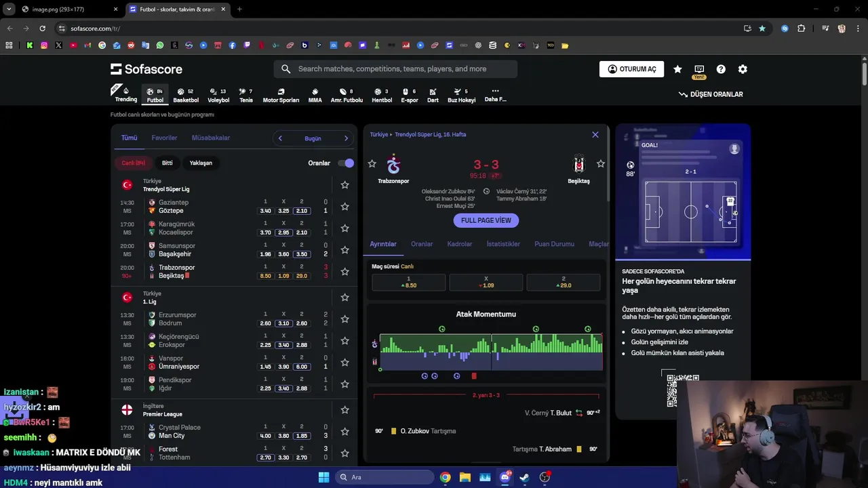Close the Trabzonspor-Beşiktaş match panel
Screen dimensions: 868x488
(x=595, y=135)
